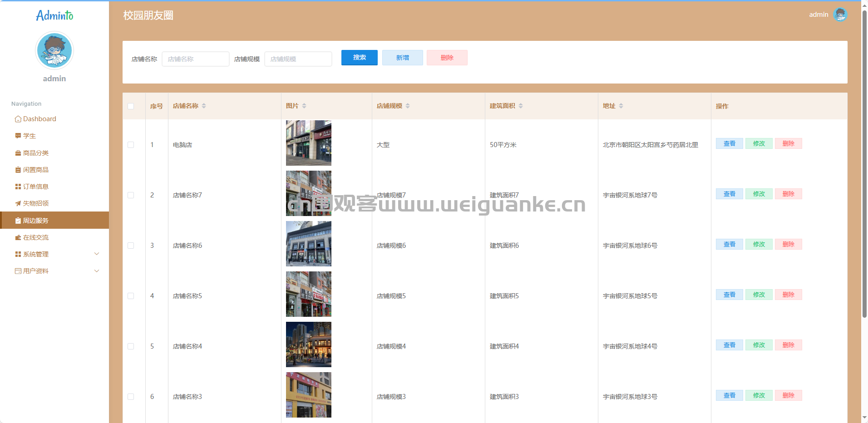Open the 店铺名称6 shop thumbnail
The width and height of the screenshot is (868, 423).
(x=309, y=244)
